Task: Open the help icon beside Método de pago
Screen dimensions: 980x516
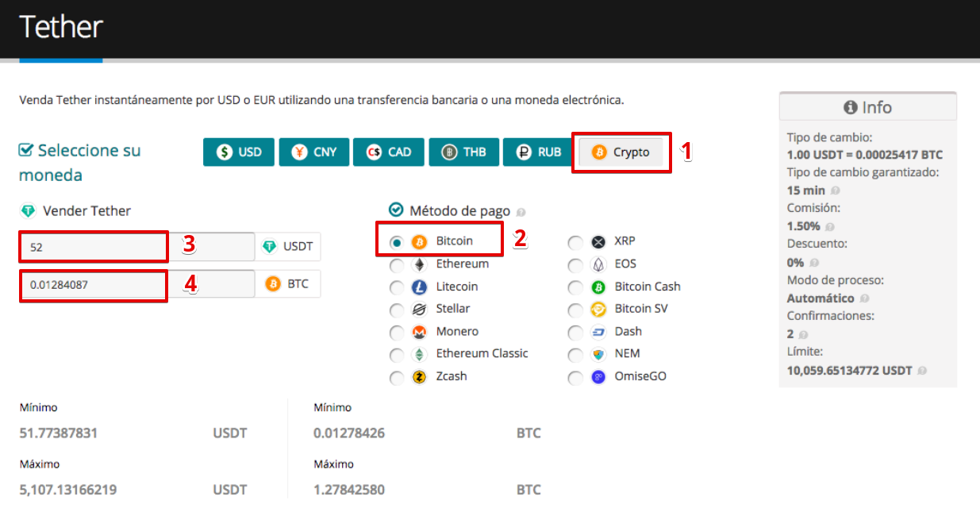Action: 521,213
